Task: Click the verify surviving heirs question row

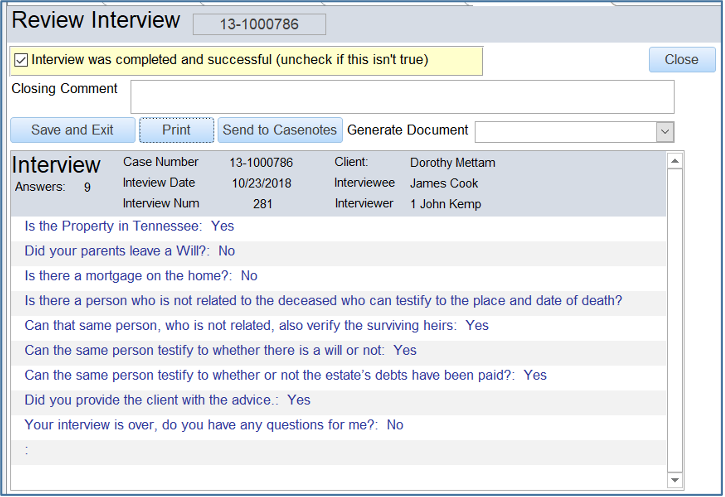Action: (x=256, y=325)
